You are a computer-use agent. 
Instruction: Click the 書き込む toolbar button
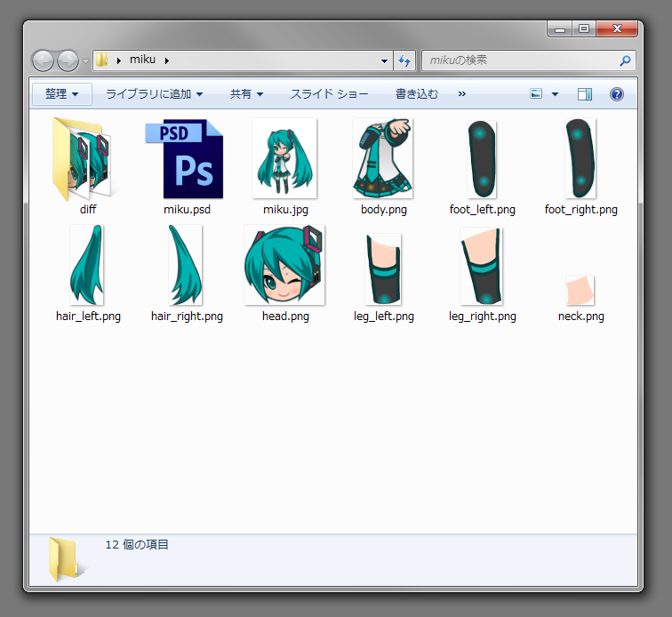[x=417, y=94]
